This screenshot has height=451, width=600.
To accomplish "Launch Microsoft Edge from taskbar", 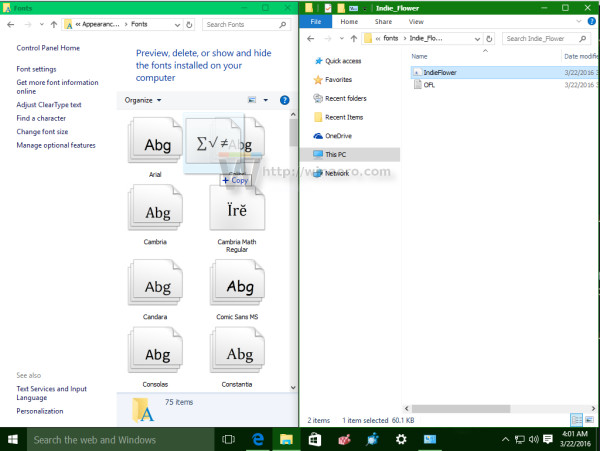I will coord(258,439).
